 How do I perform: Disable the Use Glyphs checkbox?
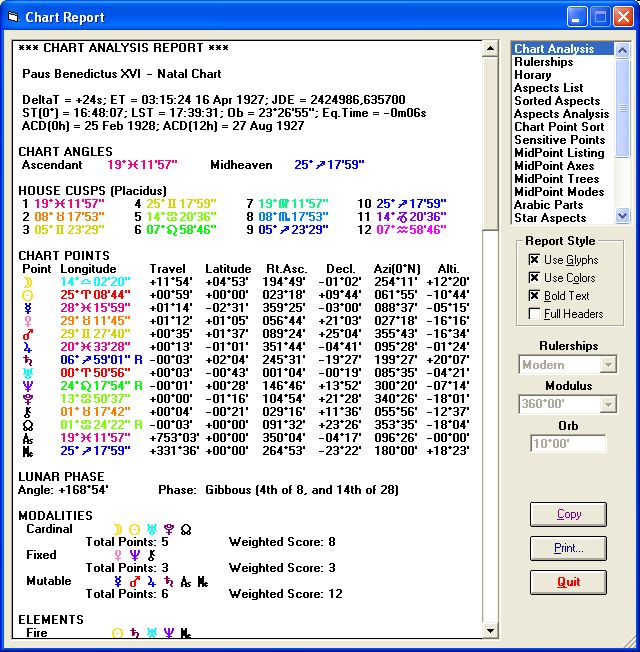click(534, 260)
